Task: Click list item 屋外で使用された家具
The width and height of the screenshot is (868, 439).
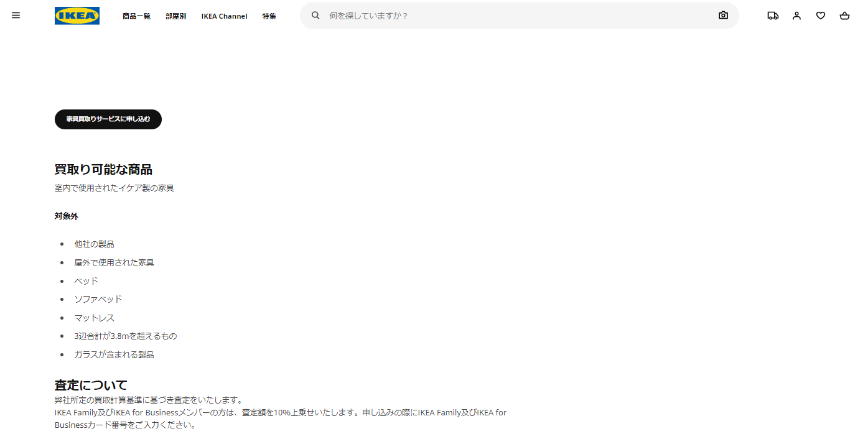Action: coord(114,262)
